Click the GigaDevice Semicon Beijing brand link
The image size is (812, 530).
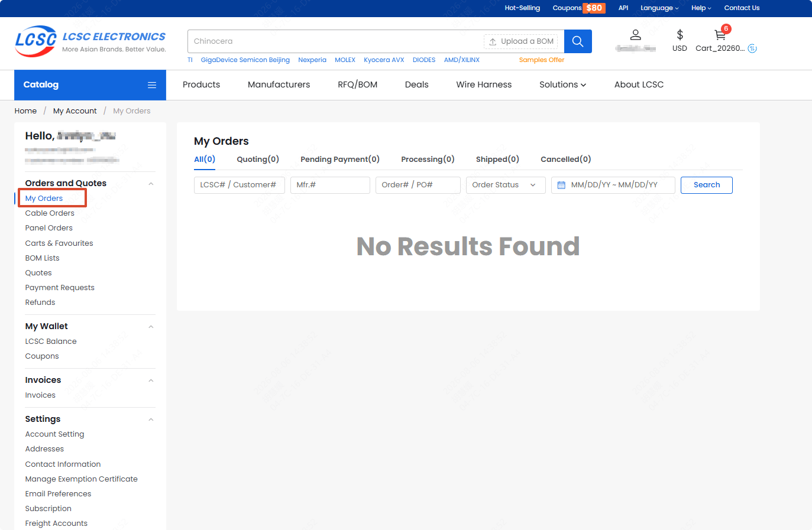point(245,60)
